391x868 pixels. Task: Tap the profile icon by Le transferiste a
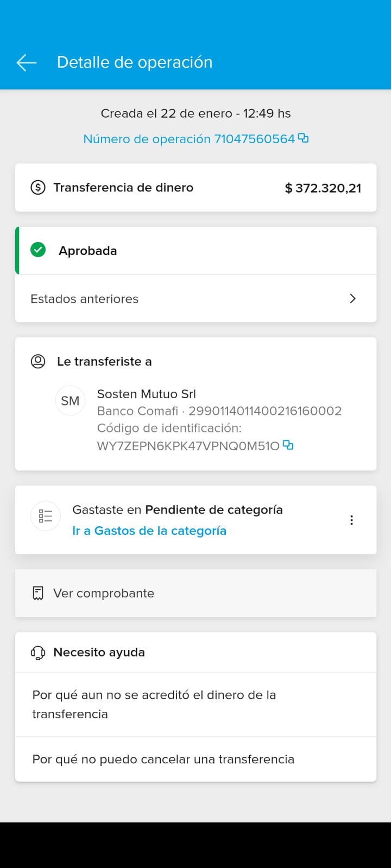(x=38, y=361)
